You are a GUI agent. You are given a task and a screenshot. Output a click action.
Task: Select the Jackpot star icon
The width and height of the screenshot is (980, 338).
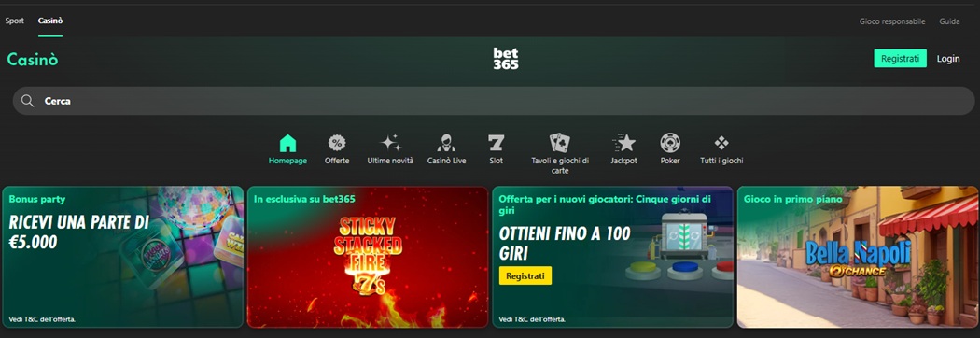pos(623,143)
